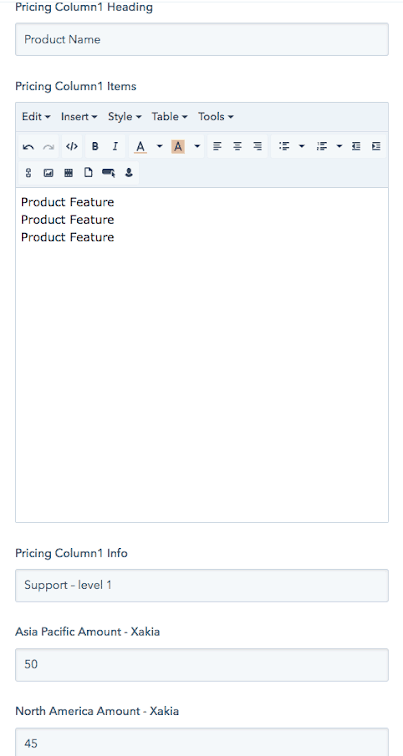Screen dimensions: 403x756
Task: Toggle italic formatting
Action: [x=115, y=146]
